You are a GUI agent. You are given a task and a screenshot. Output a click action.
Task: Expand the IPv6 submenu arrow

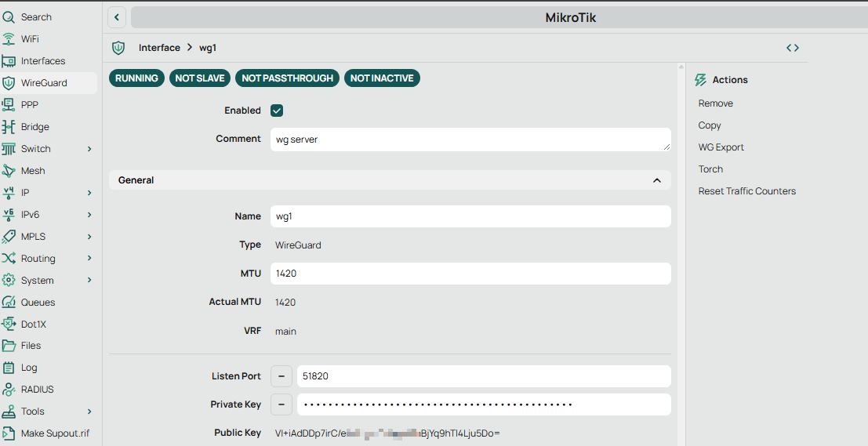pyautogui.click(x=89, y=215)
